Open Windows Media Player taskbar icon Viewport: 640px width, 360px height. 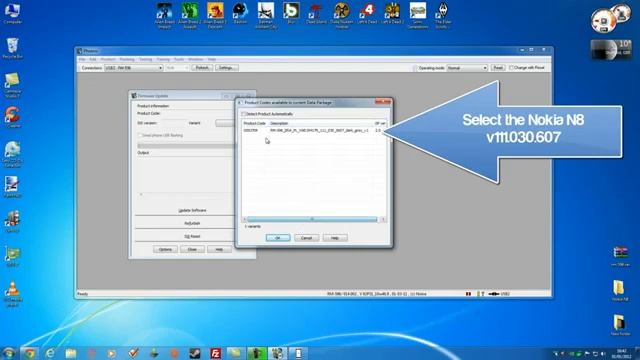(x=111, y=353)
